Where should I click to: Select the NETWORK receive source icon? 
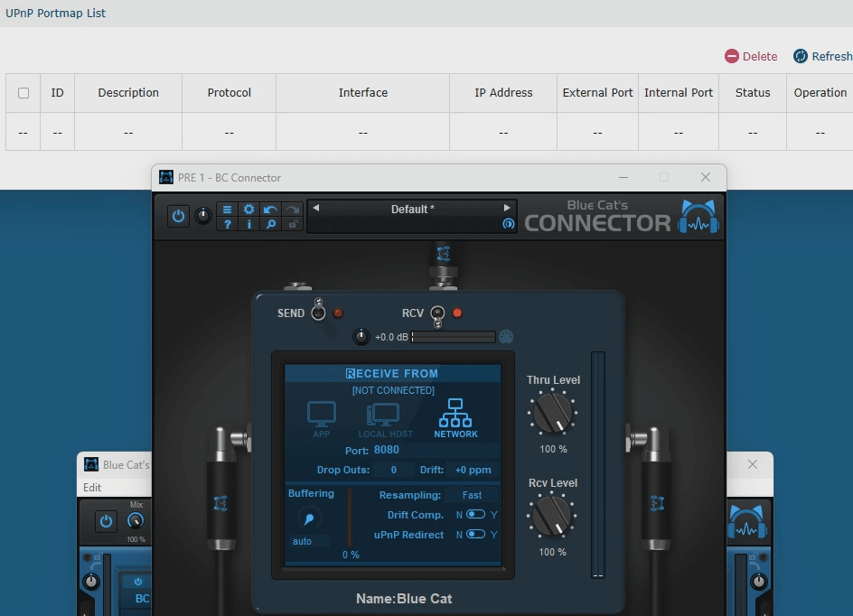tap(455, 415)
